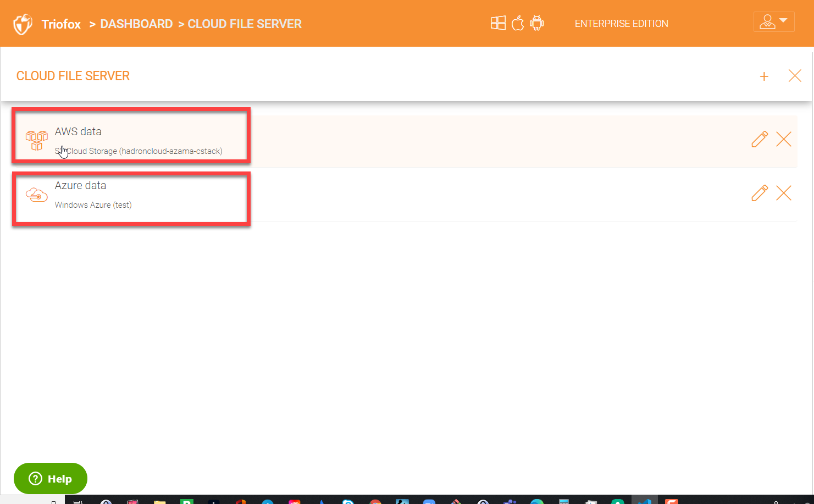The height and width of the screenshot is (504, 814).
Task: Delete the Azure data entry
Action: tap(784, 193)
